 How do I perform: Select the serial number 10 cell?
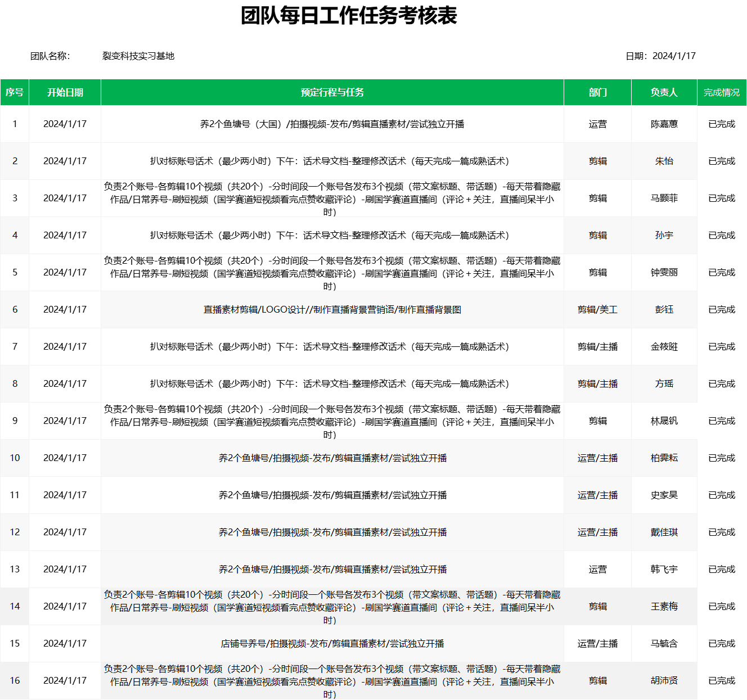[x=15, y=458]
